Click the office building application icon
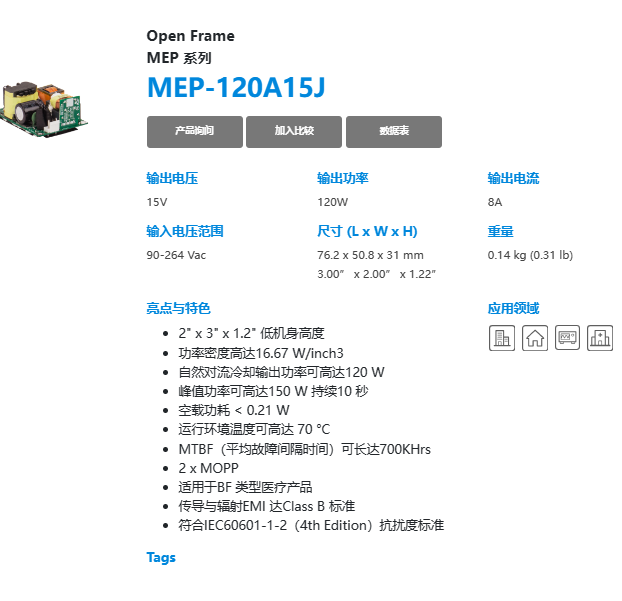 click(502, 338)
